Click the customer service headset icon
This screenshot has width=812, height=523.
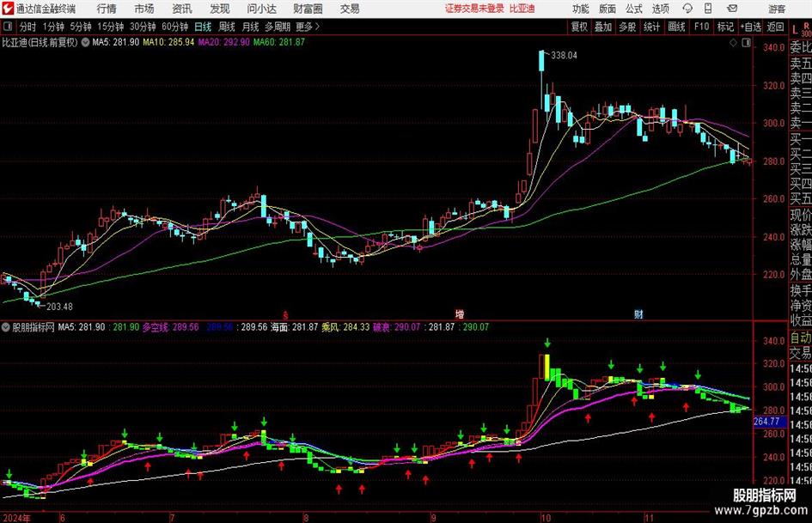687,9
